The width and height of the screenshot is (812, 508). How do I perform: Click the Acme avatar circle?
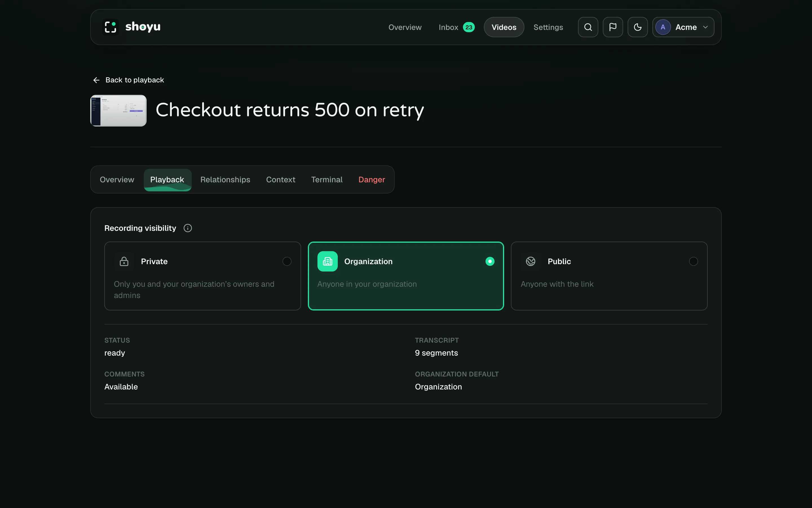(x=663, y=27)
